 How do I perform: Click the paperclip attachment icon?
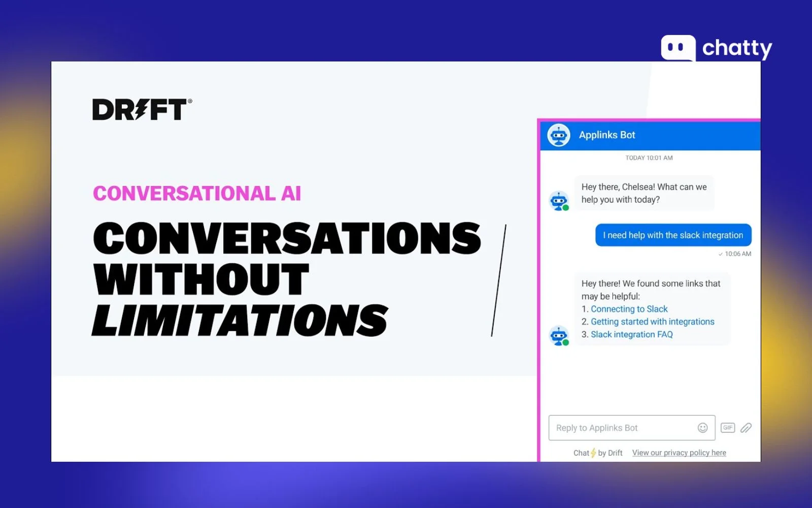(746, 428)
